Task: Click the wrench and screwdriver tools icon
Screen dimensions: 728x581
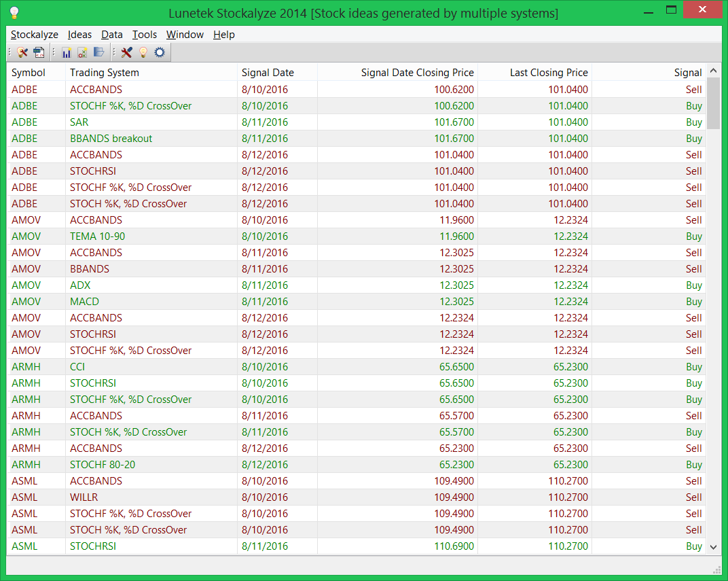Action: 128,52
